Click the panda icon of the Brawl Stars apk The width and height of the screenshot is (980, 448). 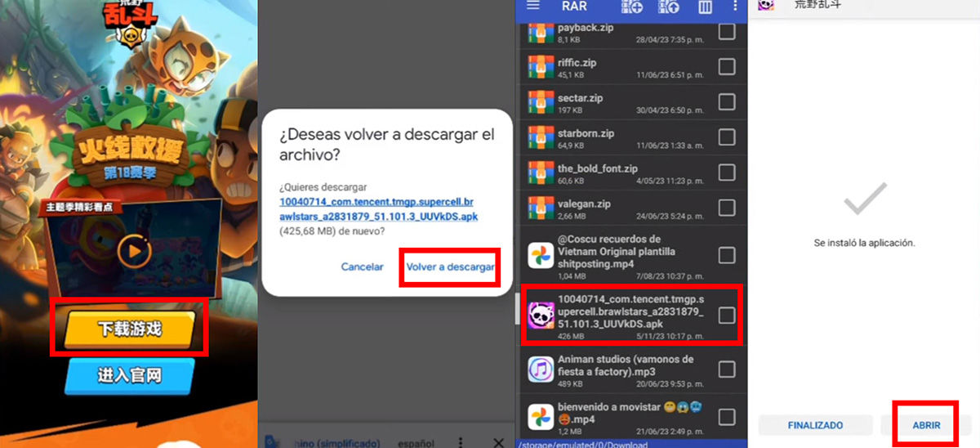click(x=541, y=315)
